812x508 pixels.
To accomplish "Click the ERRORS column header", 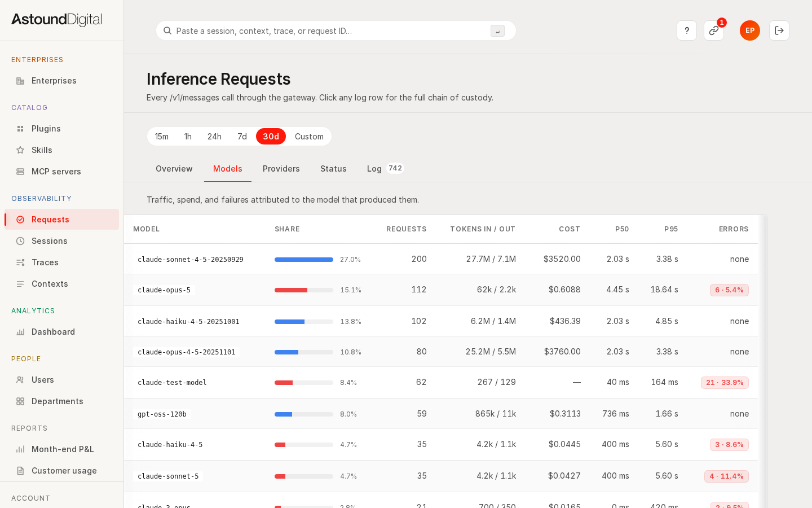I will [734, 229].
